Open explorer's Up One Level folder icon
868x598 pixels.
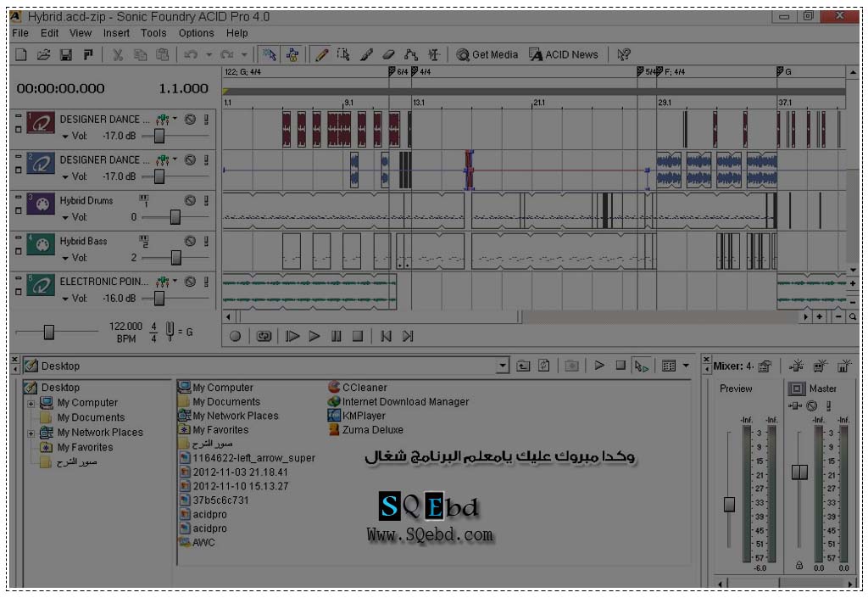[523, 366]
